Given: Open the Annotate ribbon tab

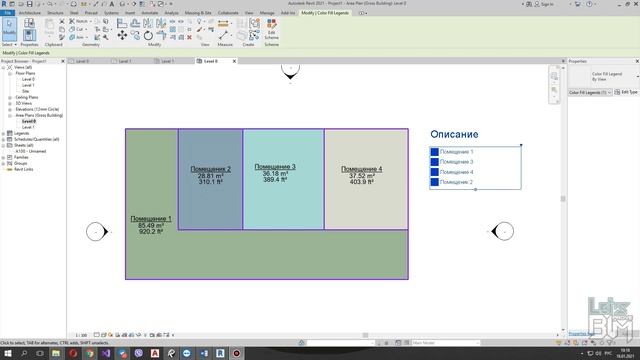Looking at the screenshot, I should tap(149, 13).
